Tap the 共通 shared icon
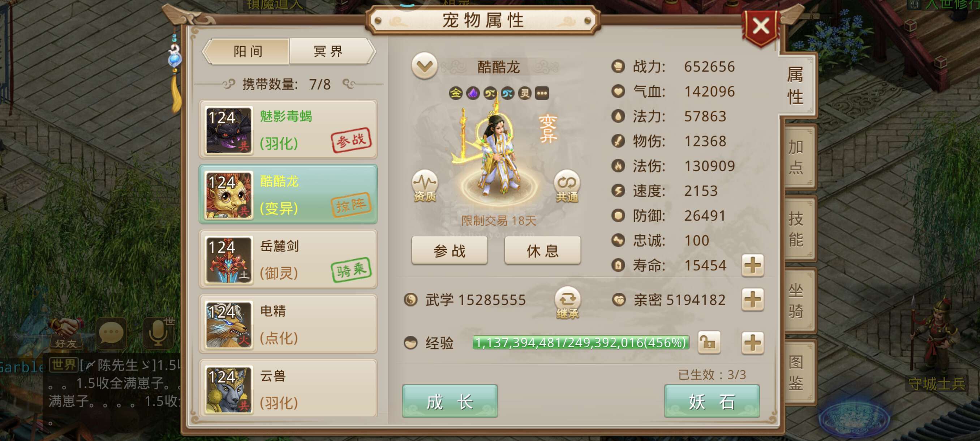 point(567,186)
